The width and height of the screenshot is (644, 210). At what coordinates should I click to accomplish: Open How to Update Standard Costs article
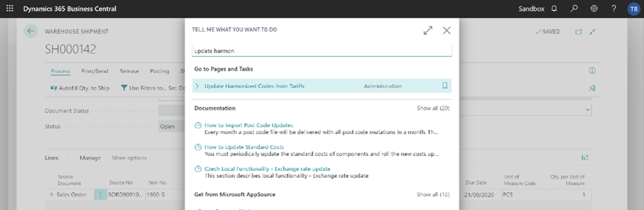[244, 147]
